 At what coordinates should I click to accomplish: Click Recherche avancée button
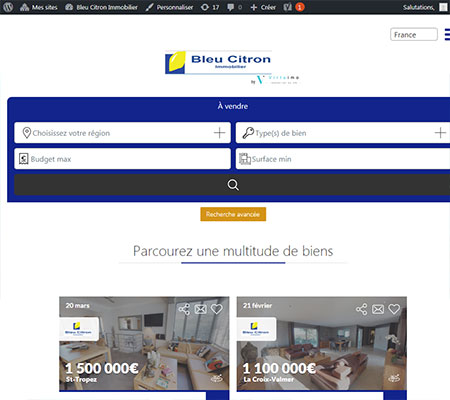(233, 214)
